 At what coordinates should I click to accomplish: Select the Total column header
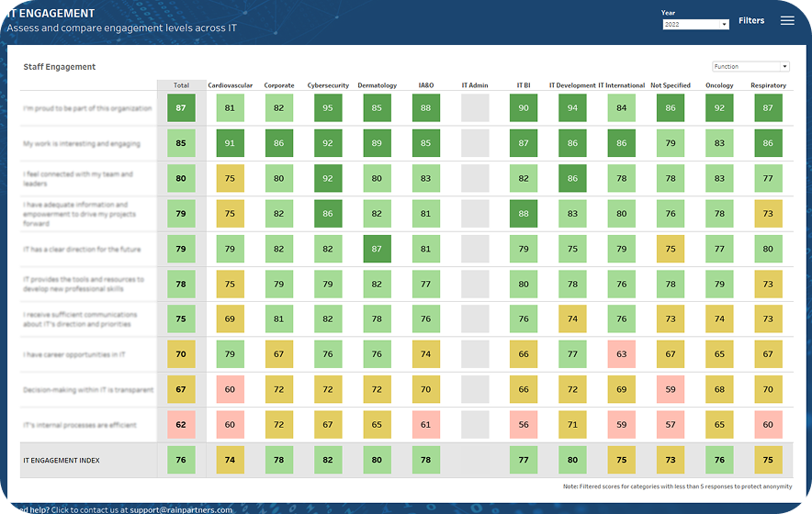point(181,85)
